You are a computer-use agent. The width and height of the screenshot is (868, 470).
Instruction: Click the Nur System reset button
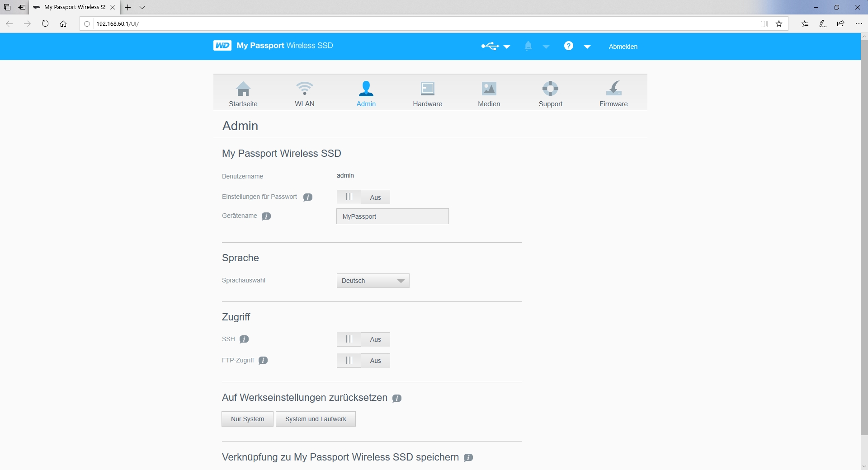[x=247, y=419]
